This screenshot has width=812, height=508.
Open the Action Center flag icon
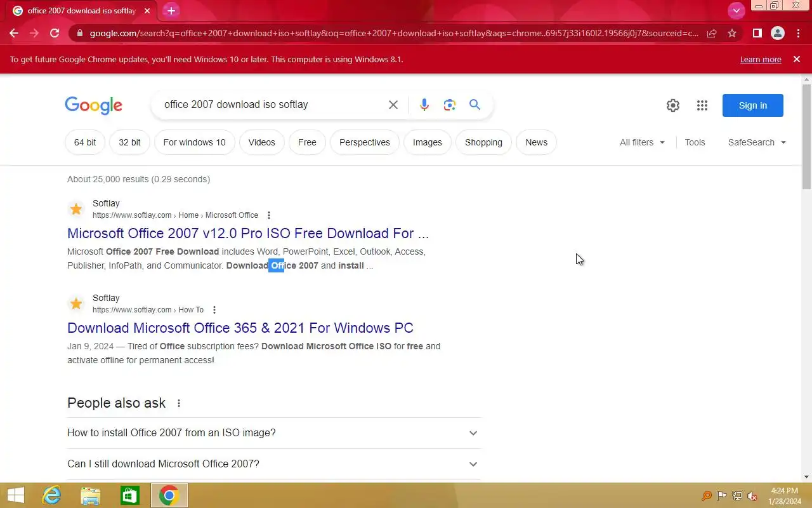point(721,496)
